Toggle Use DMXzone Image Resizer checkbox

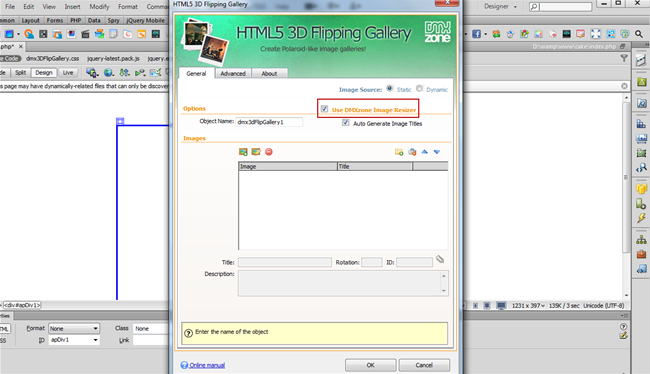324,109
